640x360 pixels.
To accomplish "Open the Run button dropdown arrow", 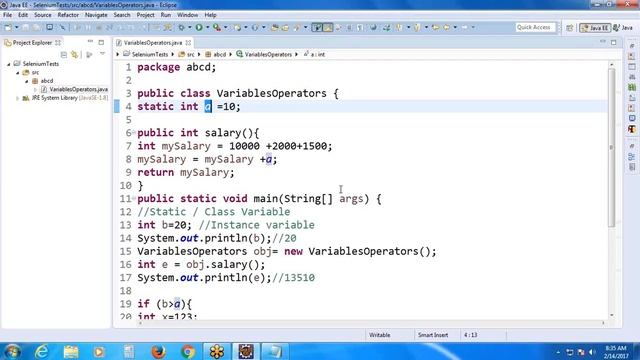I will tap(207, 27).
